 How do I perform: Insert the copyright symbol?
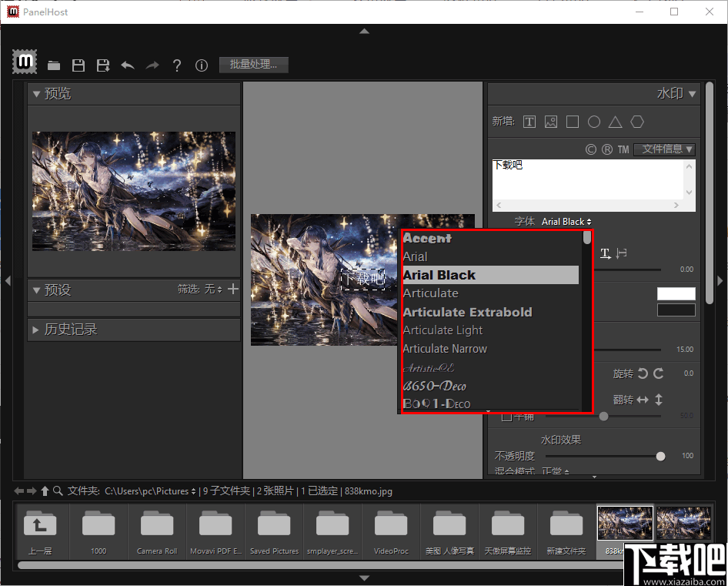590,149
